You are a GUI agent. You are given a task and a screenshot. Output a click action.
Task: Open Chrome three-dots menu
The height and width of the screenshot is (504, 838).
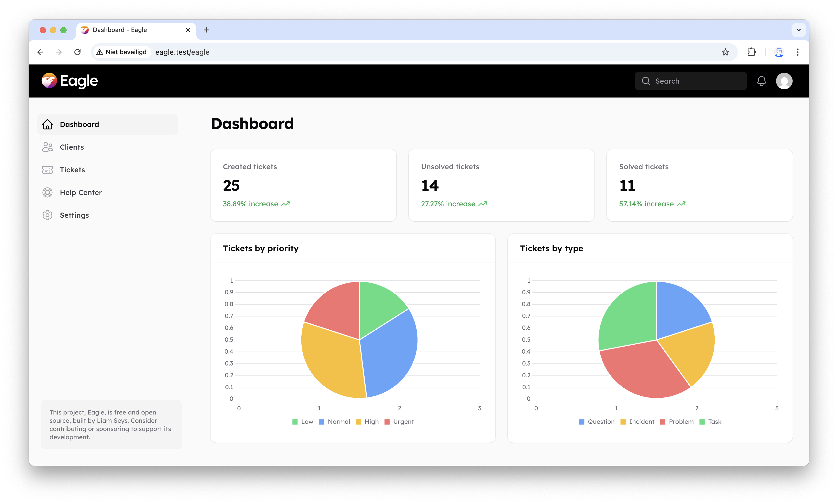797,52
